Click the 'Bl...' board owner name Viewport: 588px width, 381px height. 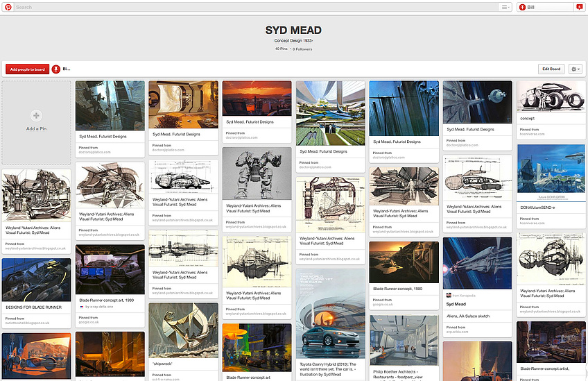click(x=67, y=69)
